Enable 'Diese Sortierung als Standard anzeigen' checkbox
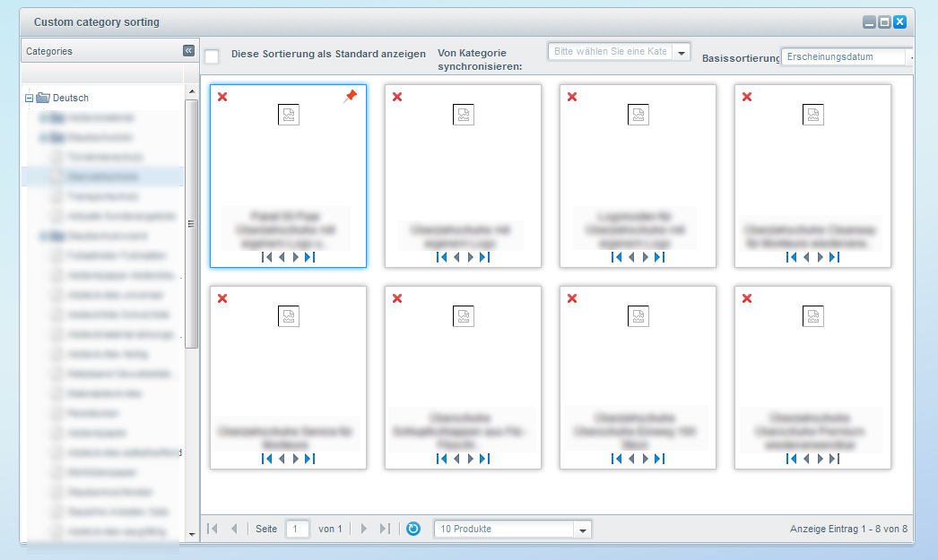The image size is (938, 560). [x=212, y=56]
